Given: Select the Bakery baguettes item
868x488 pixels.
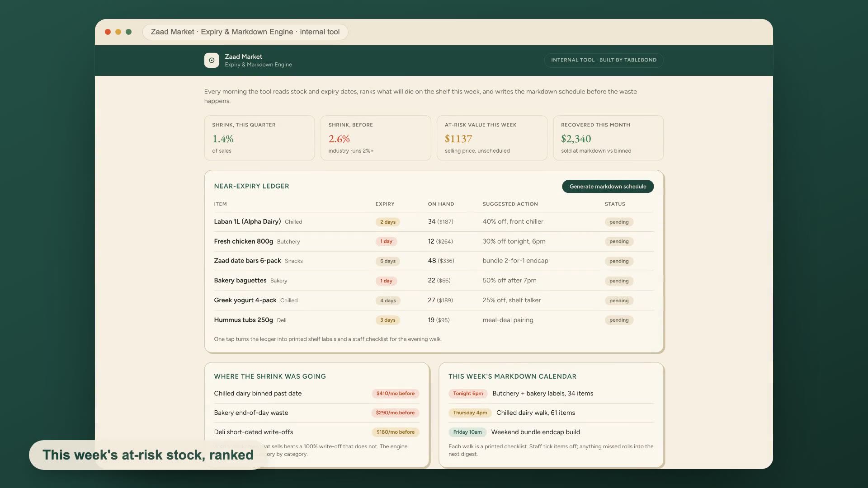Looking at the screenshot, I should [240, 281].
